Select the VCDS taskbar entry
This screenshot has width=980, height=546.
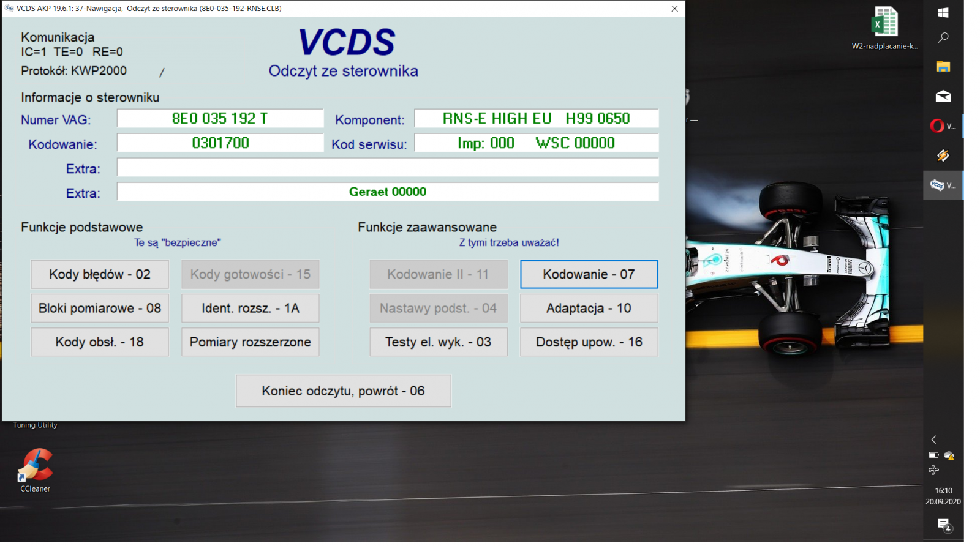943,185
